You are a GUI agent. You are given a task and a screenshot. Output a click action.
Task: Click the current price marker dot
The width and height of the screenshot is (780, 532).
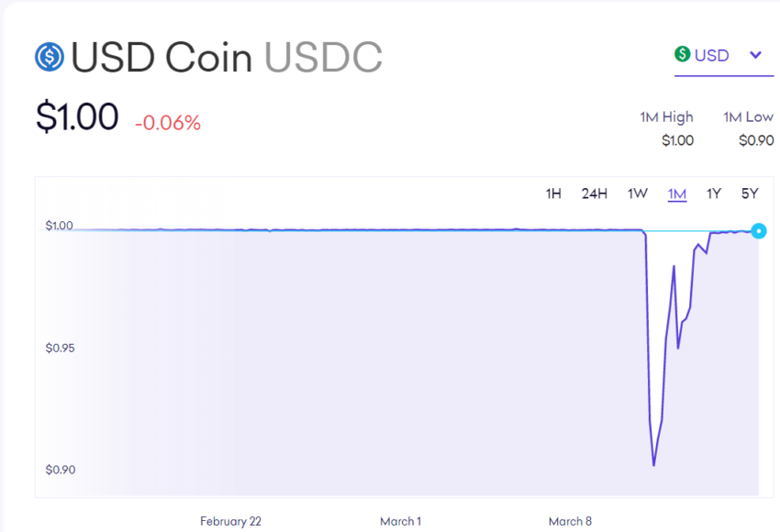point(758,230)
